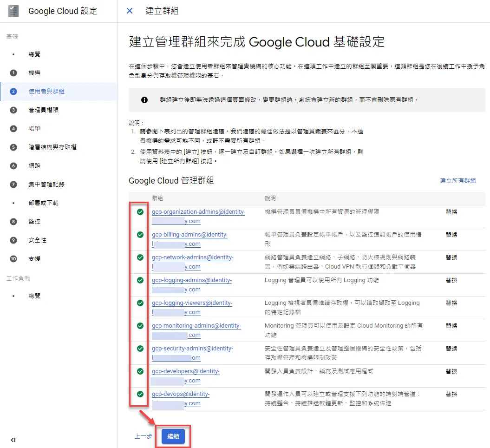Open the gcp-logging-viewers group link
The image size is (490, 448).
(x=192, y=308)
